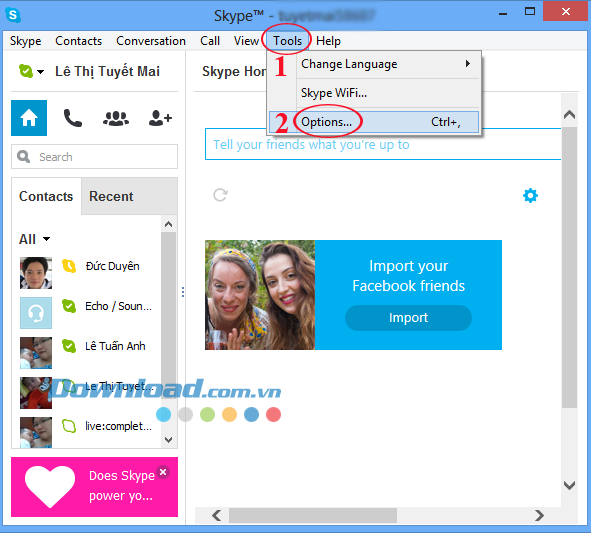Click the heart icon in pink banner
Image resolution: width=591 pixels, height=533 pixels.
coord(50,487)
